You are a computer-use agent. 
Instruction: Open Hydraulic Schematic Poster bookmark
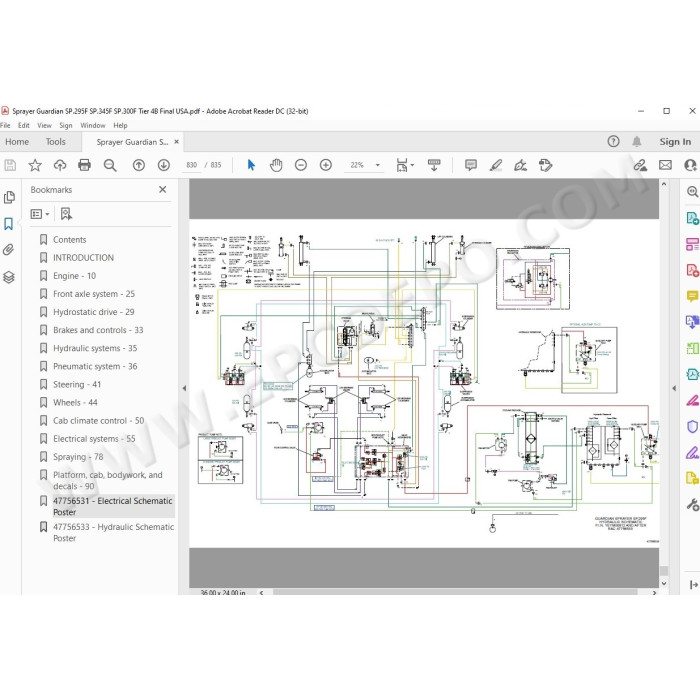coord(113,532)
